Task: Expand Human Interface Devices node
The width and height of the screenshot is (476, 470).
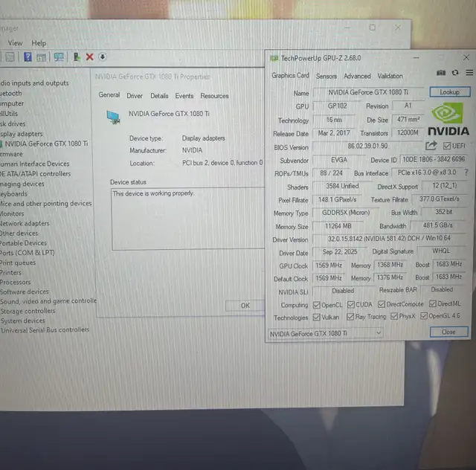Action: pyautogui.click(x=35, y=164)
